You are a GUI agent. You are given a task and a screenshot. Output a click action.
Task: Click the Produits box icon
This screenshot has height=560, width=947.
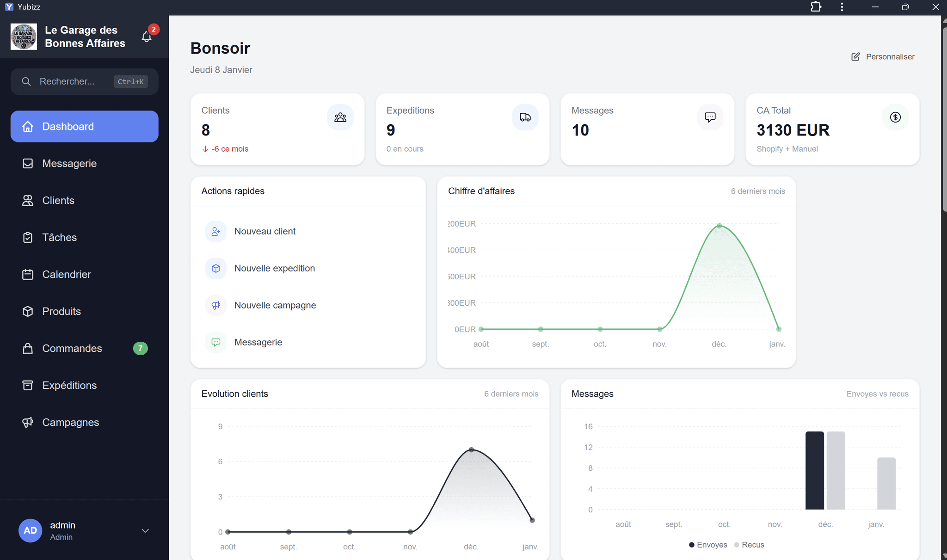tap(28, 311)
